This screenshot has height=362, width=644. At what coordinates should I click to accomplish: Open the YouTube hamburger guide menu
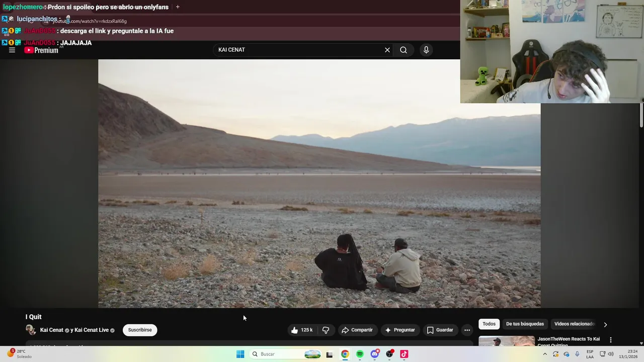click(x=12, y=50)
